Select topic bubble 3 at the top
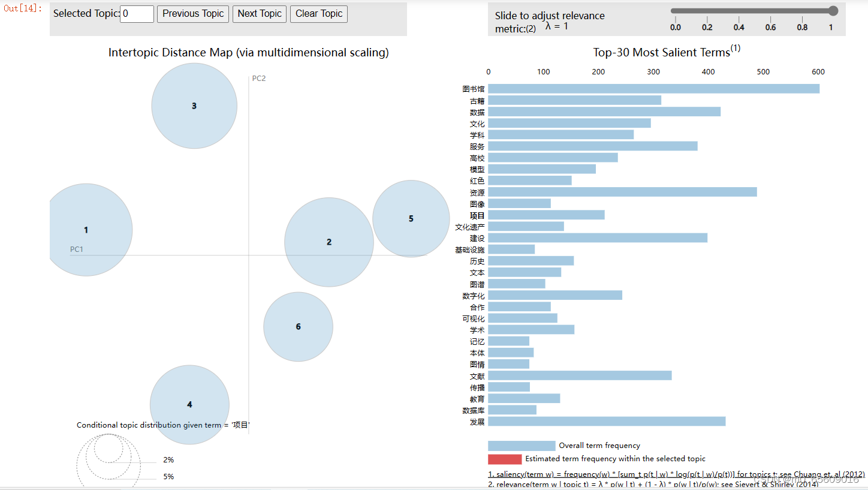The height and width of the screenshot is (490, 868). [x=194, y=106]
